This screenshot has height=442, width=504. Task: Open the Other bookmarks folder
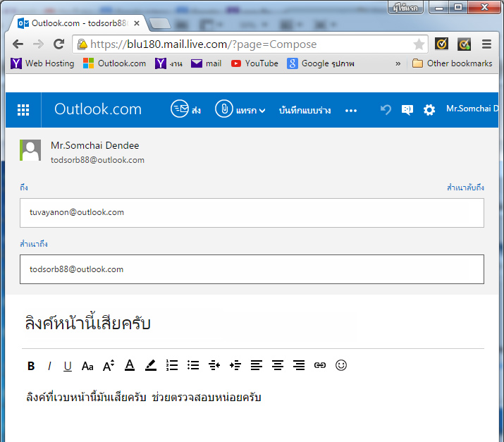452,63
